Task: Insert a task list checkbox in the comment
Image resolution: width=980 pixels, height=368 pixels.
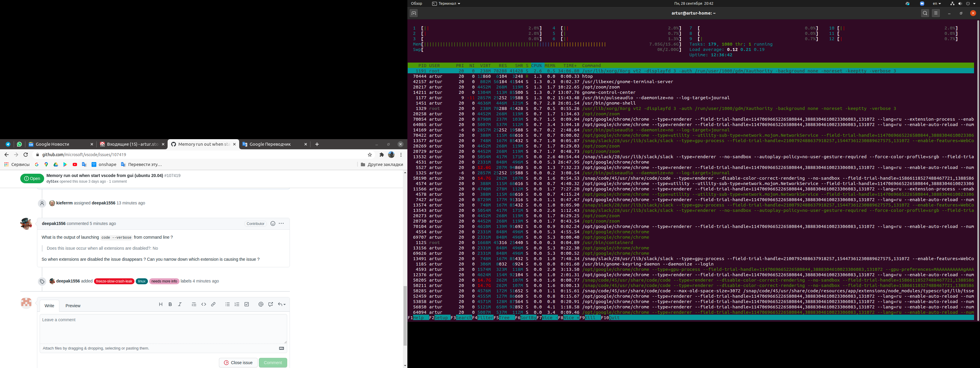Action: pyautogui.click(x=247, y=304)
